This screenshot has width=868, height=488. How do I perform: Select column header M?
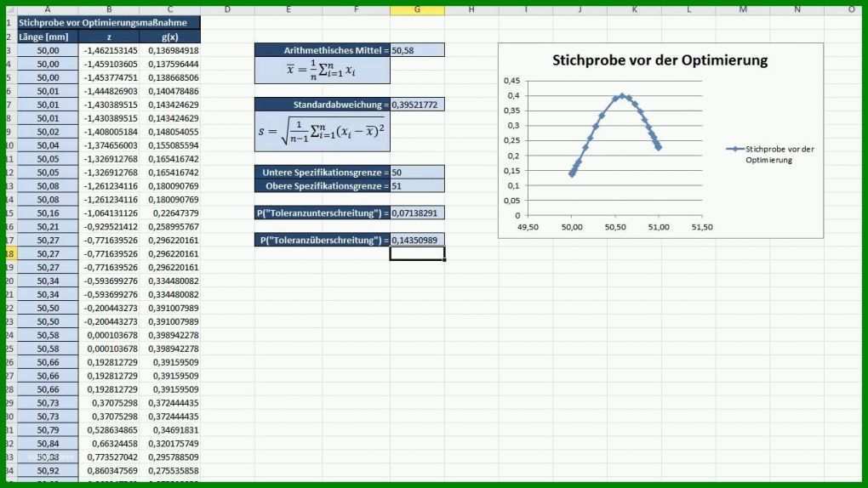click(x=743, y=9)
